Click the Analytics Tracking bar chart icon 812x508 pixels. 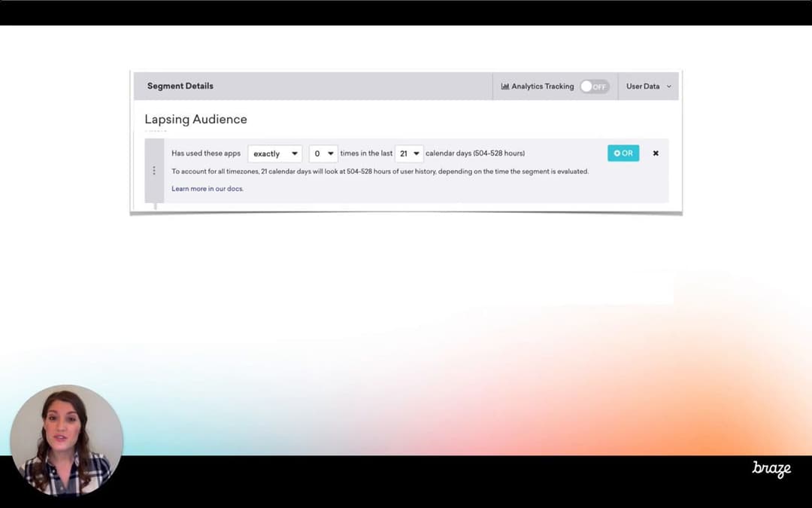[505, 87]
